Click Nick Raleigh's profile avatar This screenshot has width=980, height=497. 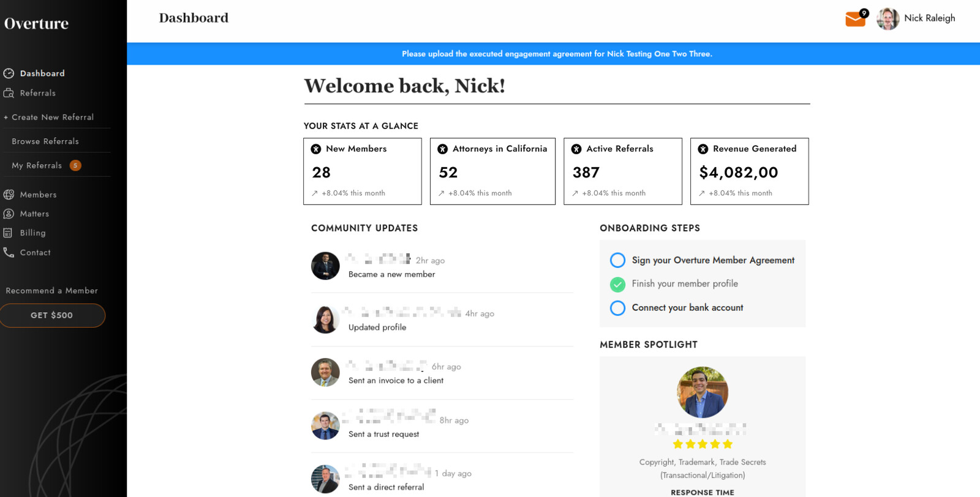[x=888, y=19]
